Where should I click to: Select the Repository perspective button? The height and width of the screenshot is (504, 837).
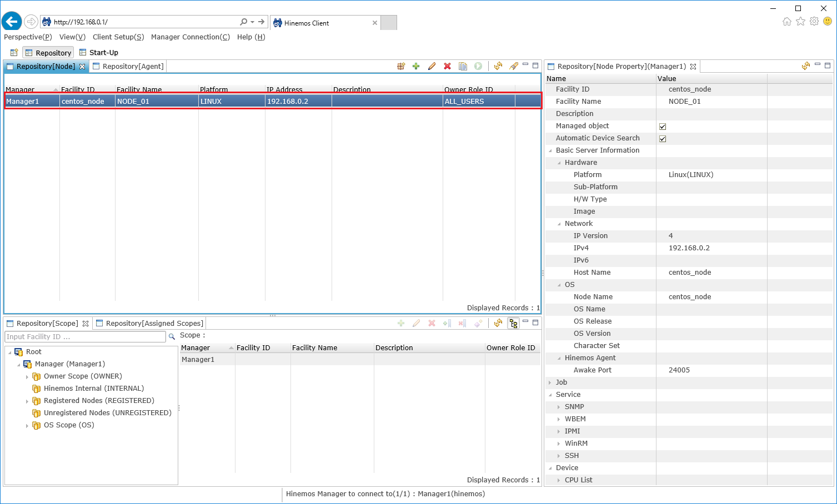click(x=48, y=53)
